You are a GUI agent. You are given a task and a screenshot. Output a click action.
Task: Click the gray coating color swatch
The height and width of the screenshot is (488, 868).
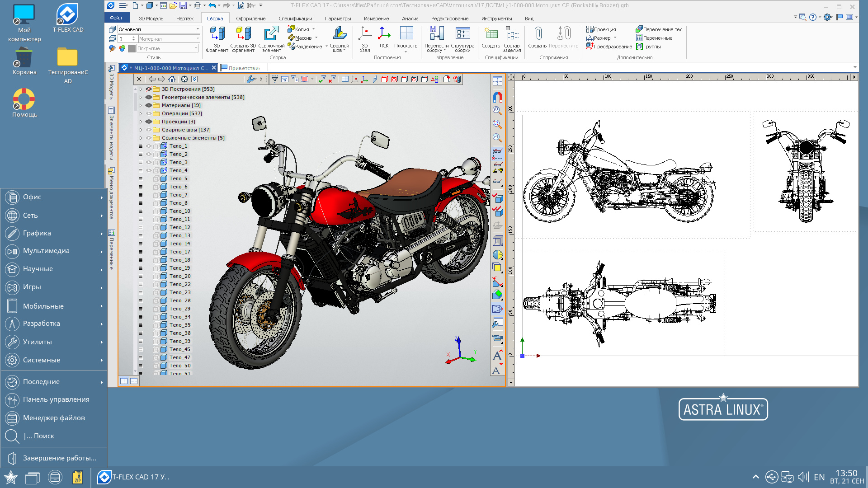coord(132,48)
